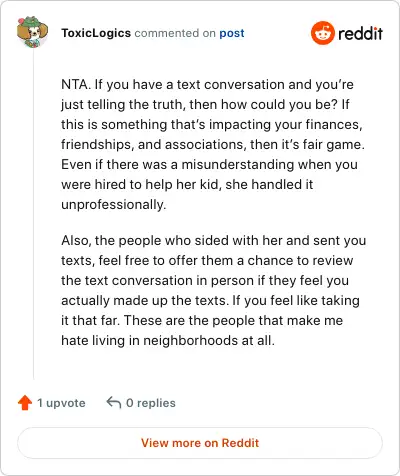Click the line 'were hired to help her kid'
Viewport: 400px width, 476px height.
187,184
